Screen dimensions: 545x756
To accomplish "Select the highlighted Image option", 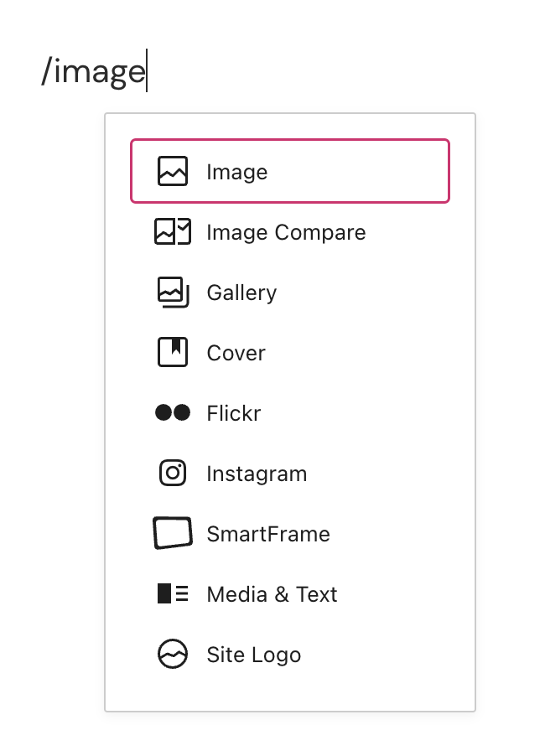I will [290, 171].
